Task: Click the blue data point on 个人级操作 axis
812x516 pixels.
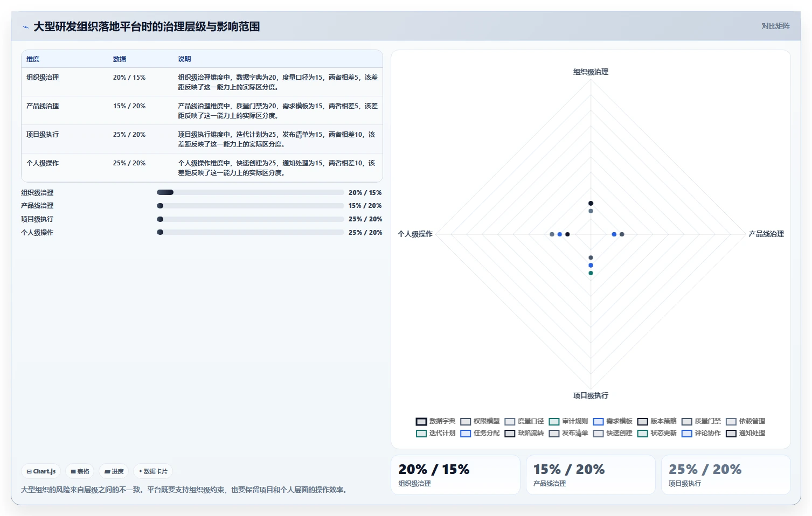Action: tap(560, 234)
